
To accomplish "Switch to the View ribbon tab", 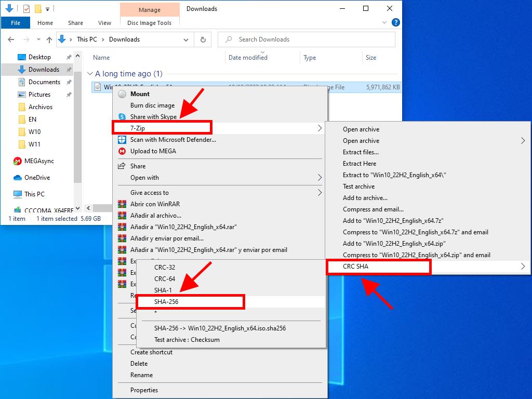I will point(104,23).
